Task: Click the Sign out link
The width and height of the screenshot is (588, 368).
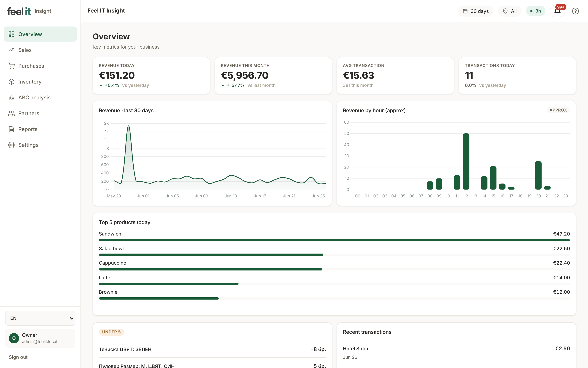Action: click(x=18, y=357)
